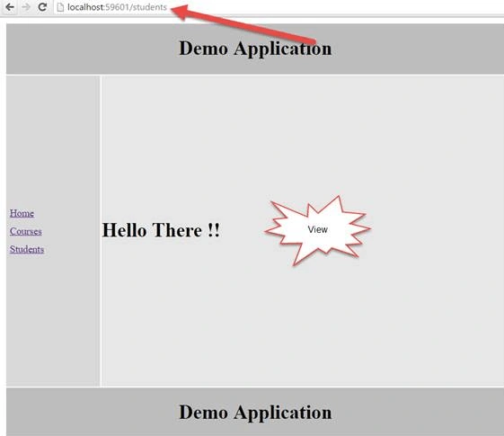
Task: Click the page icon beside the URL
Action: (60, 7)
